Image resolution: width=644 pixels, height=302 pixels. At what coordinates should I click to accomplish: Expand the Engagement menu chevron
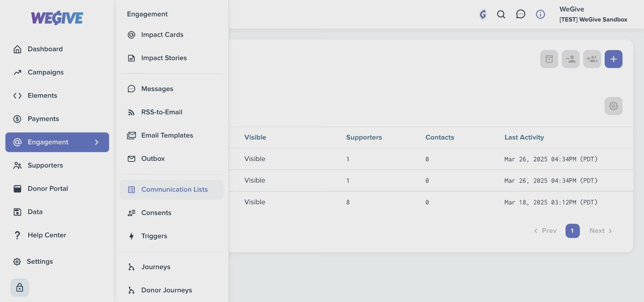point(97,142)
